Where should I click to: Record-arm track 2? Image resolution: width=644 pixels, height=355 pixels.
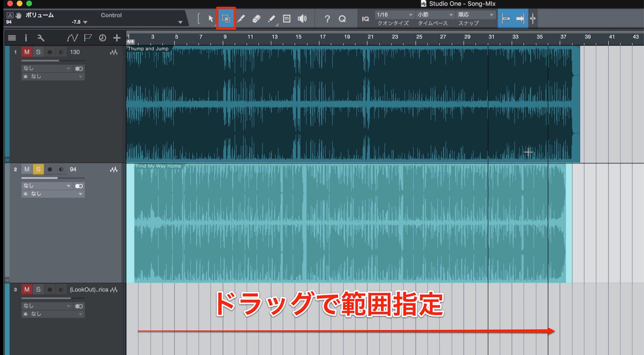click(x=50, y=170)
